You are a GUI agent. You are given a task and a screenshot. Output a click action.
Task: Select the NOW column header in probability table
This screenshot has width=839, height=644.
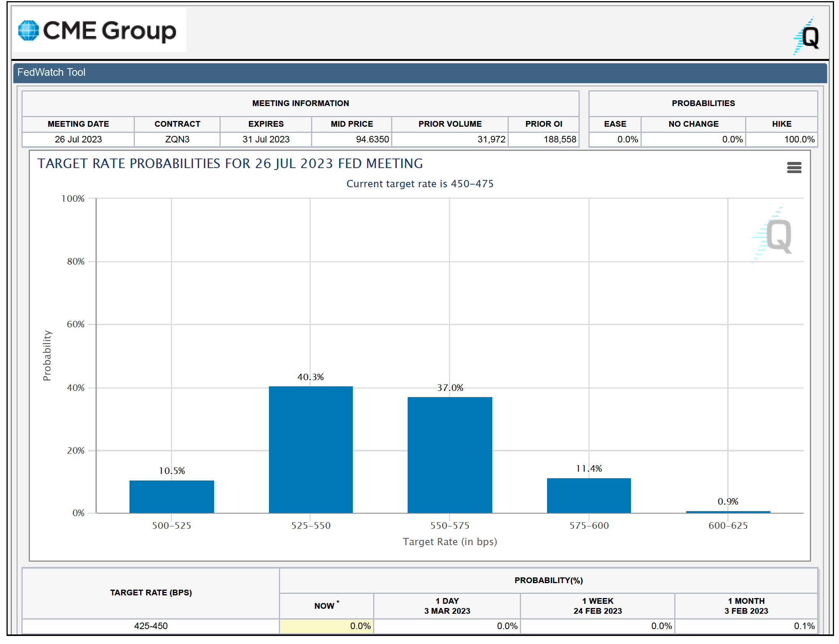click(326, 606)
